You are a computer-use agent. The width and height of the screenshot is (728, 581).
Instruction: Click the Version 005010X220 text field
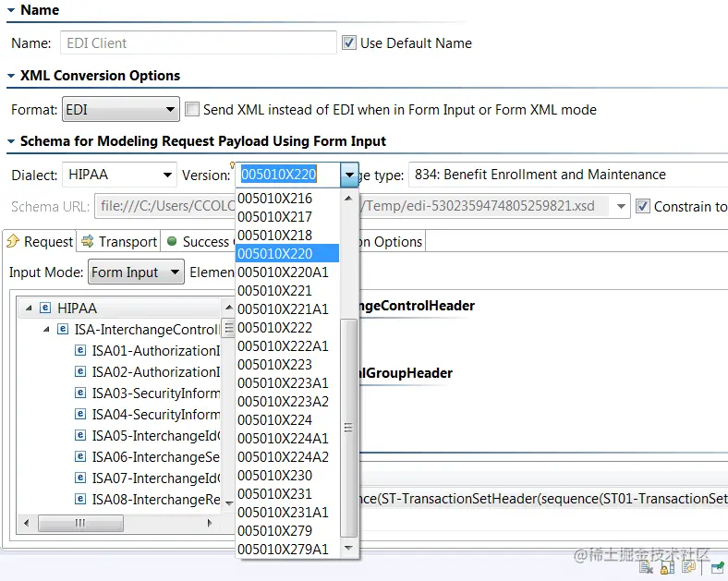click(x=289, y=175)
